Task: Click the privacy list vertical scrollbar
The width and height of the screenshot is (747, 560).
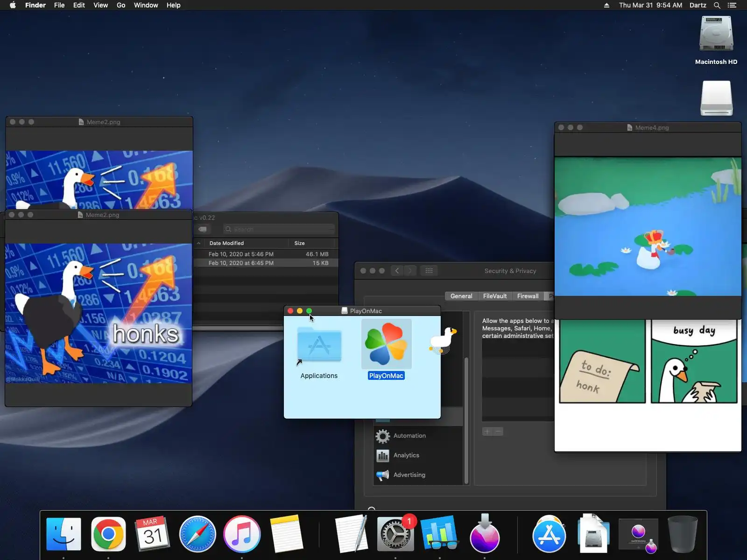Action: pos(466,420)
